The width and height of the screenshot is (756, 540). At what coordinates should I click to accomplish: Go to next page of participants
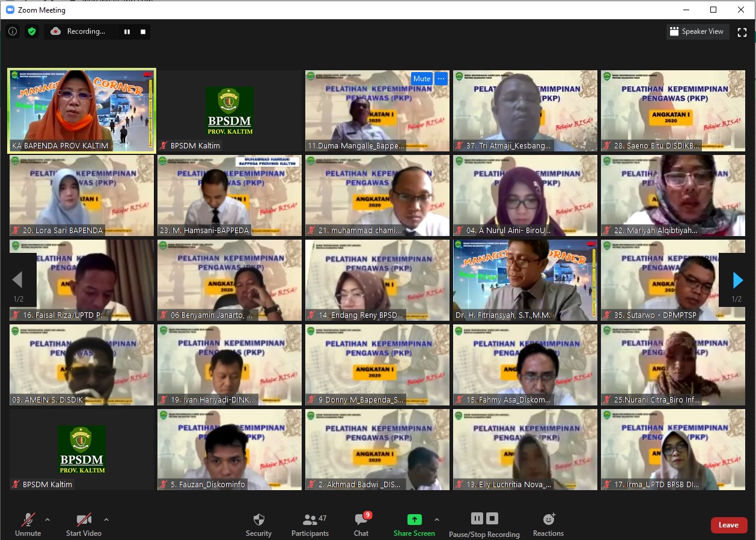pos(737,280)
